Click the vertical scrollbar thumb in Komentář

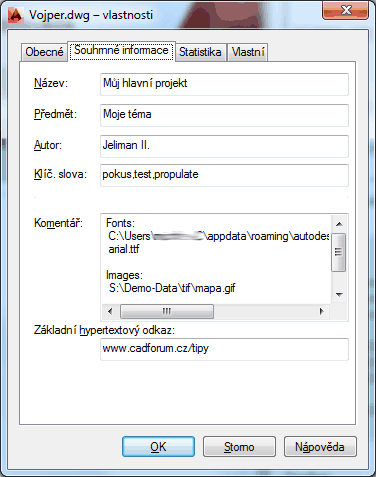point(339,252)
